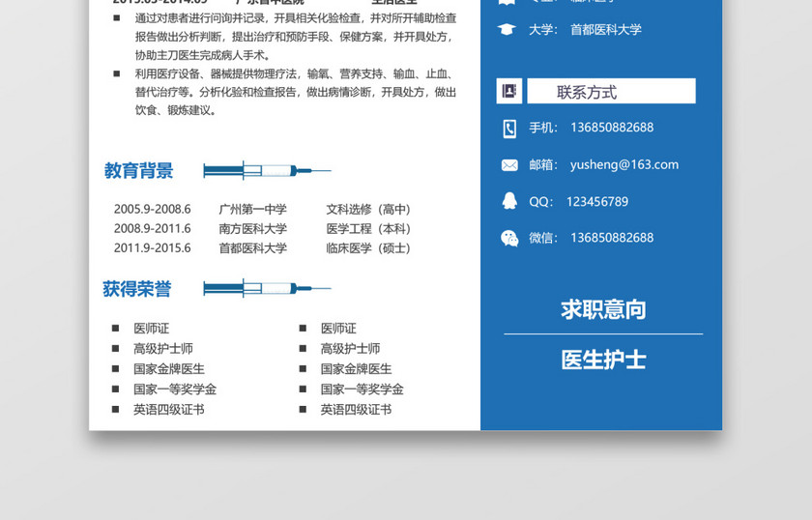Click the 获得荣誉 section heading
Image resolution: width=812 pixels, height=520 pixels.
point(137,289)
